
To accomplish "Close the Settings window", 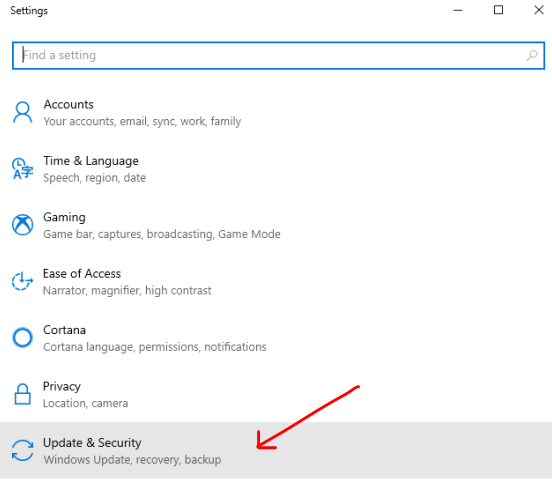I will [x=539, y=10].
